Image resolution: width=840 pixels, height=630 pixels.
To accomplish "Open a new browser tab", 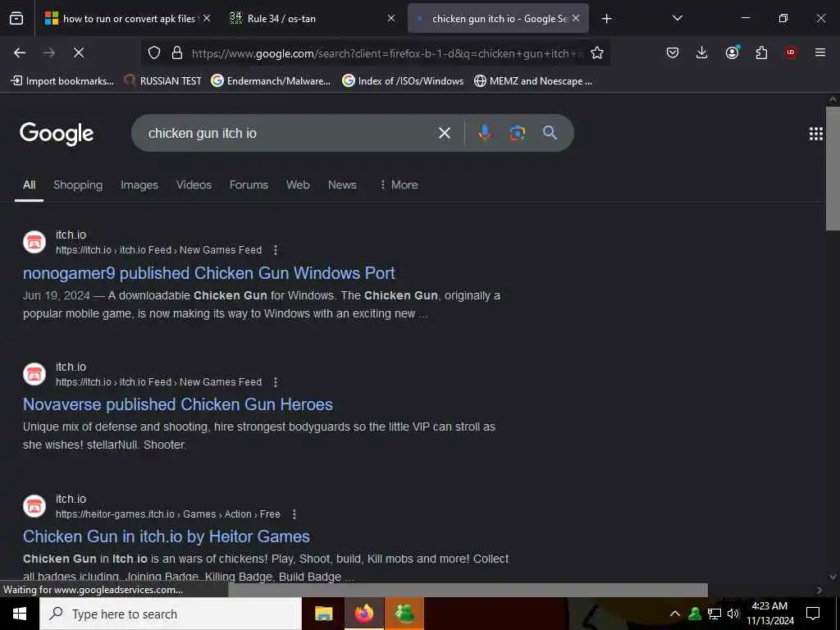I will point(606,19).
